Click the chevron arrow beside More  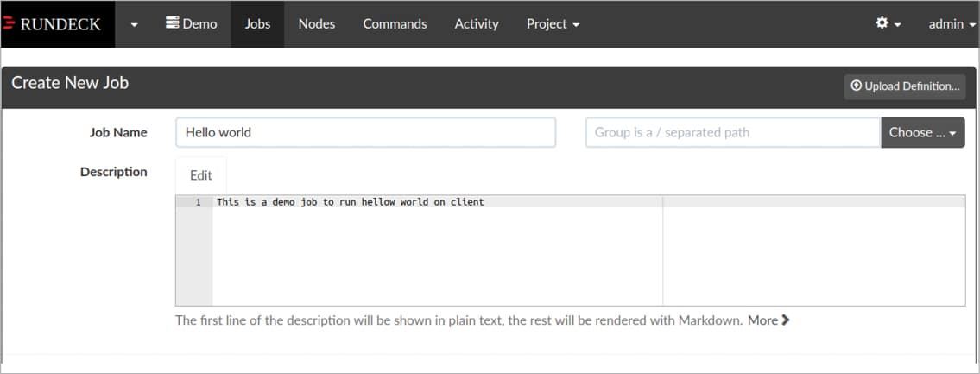(786, 320)
